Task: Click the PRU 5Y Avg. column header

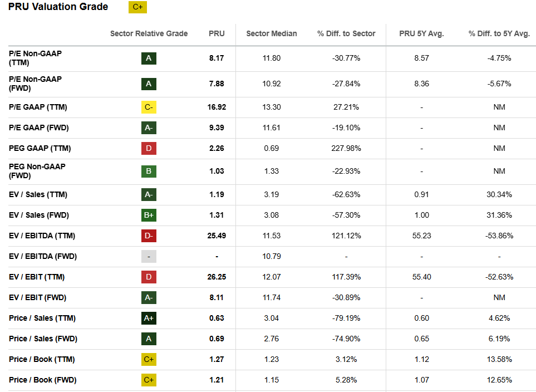Action: (x=421, y=33)
